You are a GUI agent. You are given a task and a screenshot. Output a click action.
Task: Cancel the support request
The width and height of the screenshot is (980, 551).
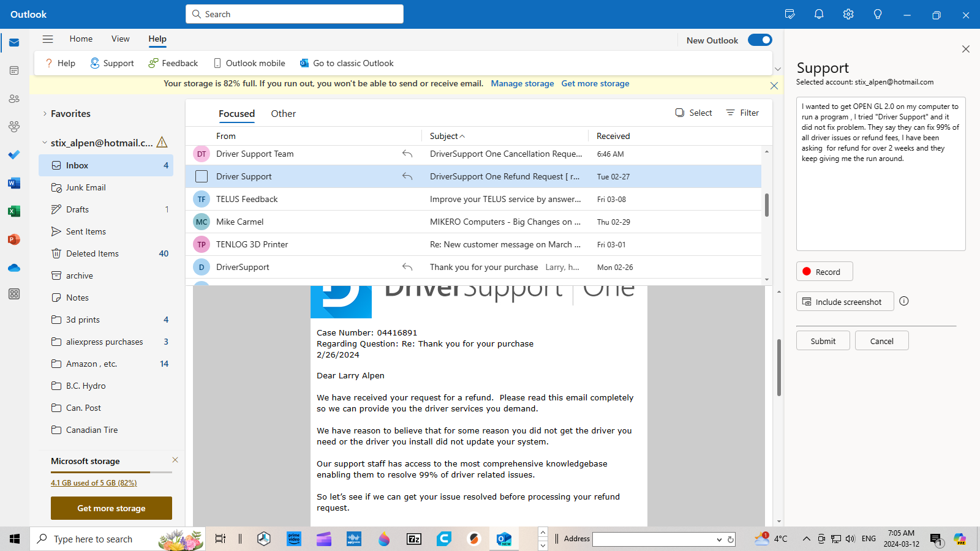tap(882, 340)
